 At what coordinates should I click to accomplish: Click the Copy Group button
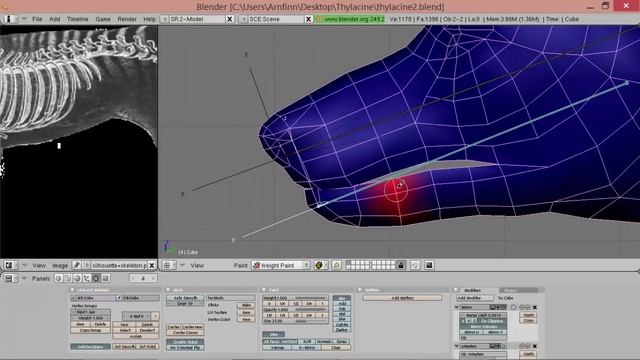(90, 330)
